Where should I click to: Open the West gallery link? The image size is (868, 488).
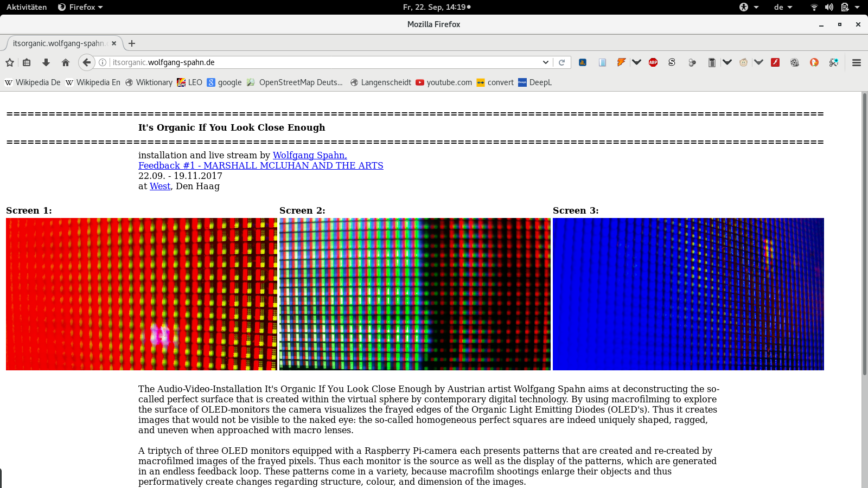159,186
